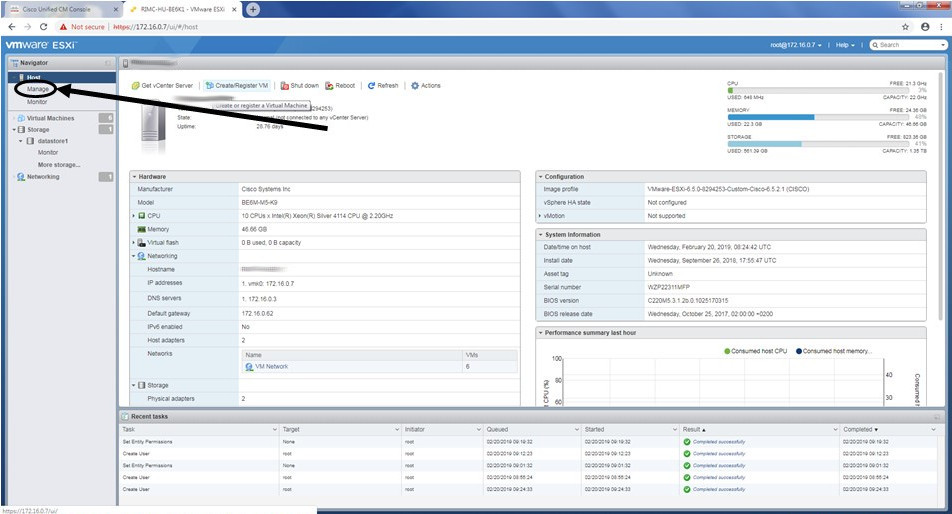Image resolution: width=952 pixels, height=514 pixels.
Task: Click the browser back arrow
Action: 12,27
